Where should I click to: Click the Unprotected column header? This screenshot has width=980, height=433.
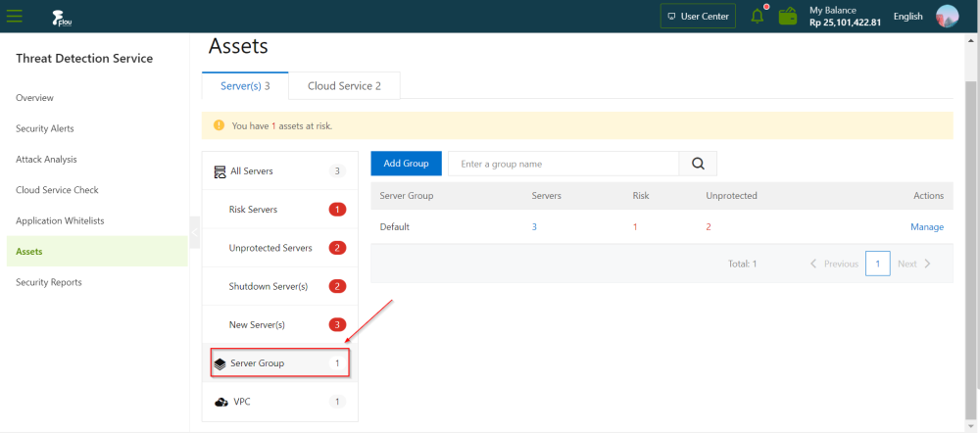(731, 196)
